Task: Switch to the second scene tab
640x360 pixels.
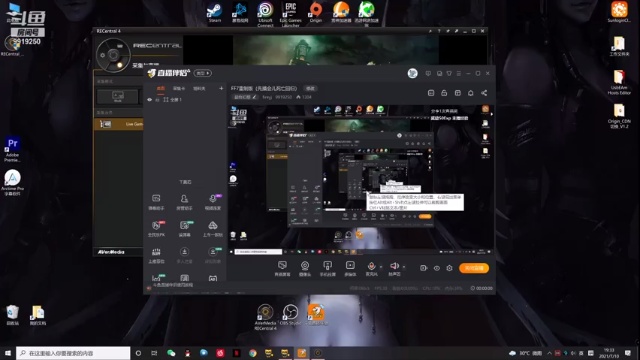Action: (x=179, y=88)
